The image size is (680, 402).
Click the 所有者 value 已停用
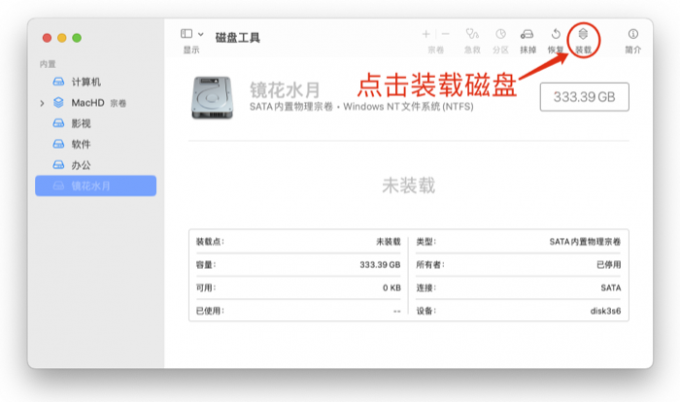click(x=608, y=265)
